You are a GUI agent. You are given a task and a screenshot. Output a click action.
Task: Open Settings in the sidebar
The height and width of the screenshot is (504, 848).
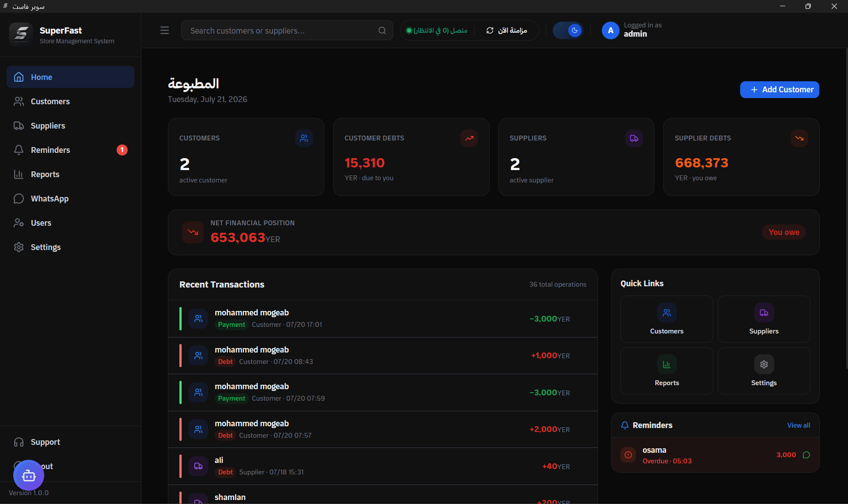(70, 247)
